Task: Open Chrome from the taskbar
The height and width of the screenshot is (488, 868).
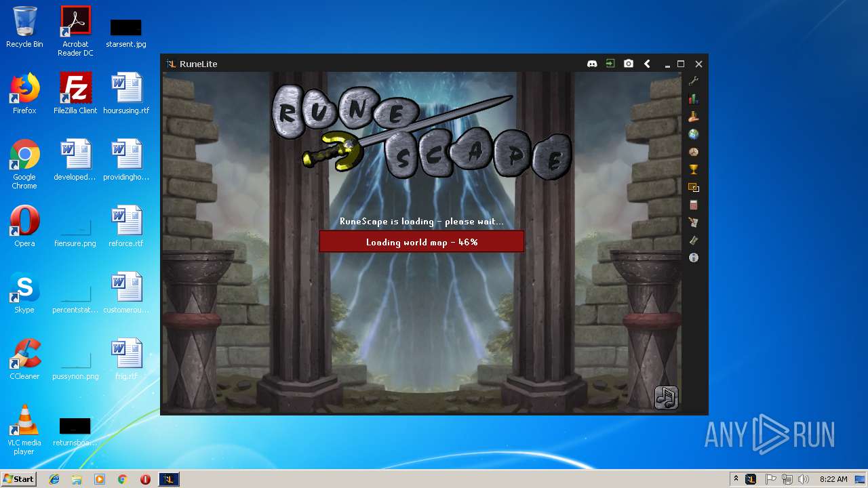Action: pos(122,479)
